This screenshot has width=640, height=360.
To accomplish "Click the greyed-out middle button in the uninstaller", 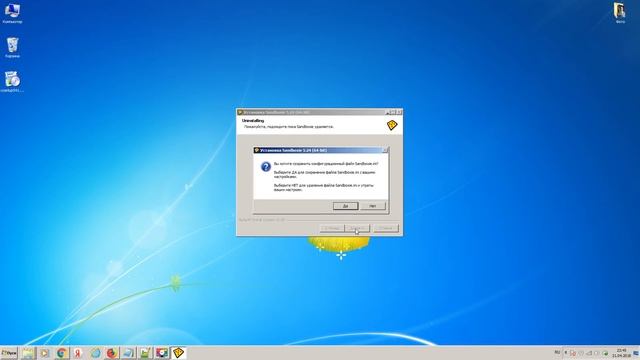I will [357, 228].
